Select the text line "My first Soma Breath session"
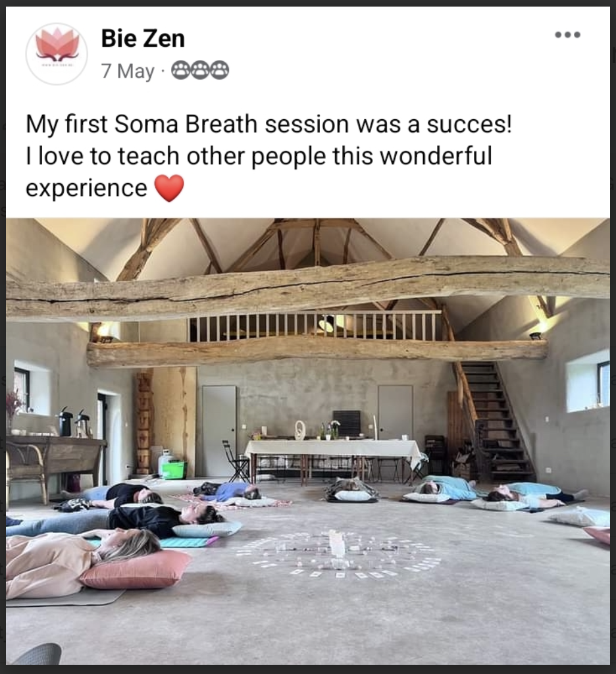The image size is (616, 674). [x=187, y=124]
